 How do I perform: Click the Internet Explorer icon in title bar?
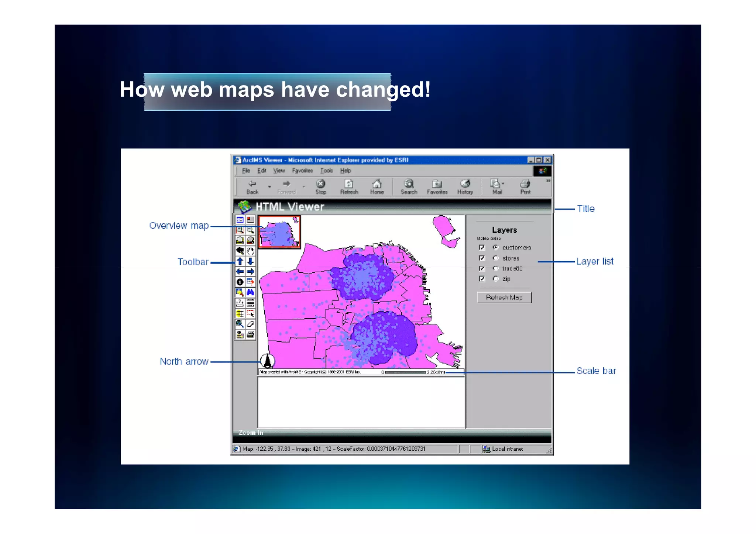tap(237, 160)
